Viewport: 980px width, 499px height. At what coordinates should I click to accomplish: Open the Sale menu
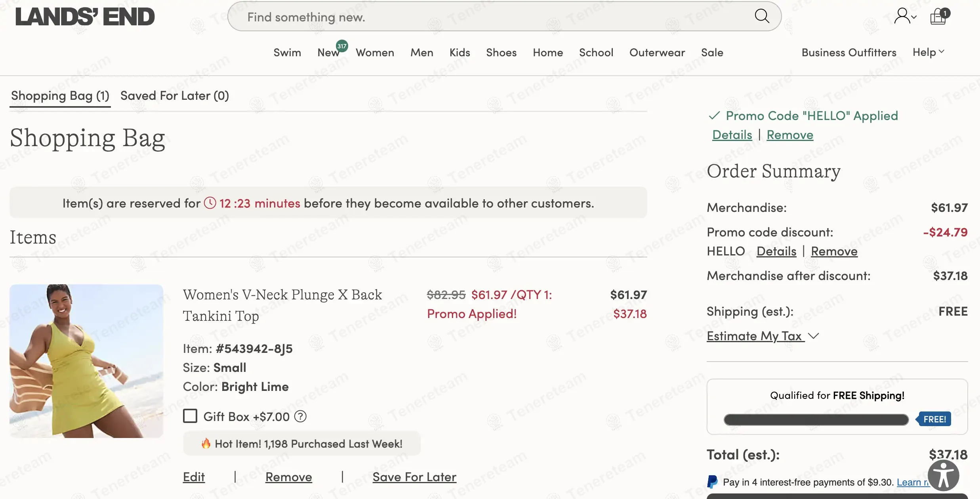712,52
